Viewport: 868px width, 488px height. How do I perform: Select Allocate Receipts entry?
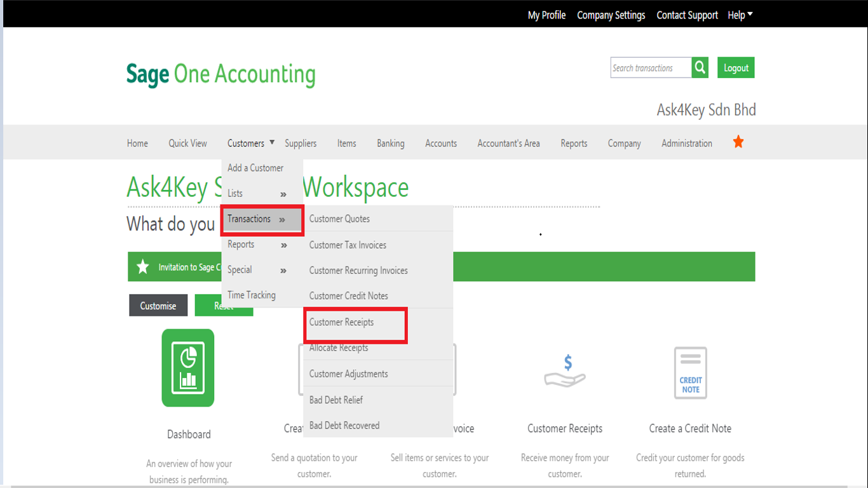339,348
